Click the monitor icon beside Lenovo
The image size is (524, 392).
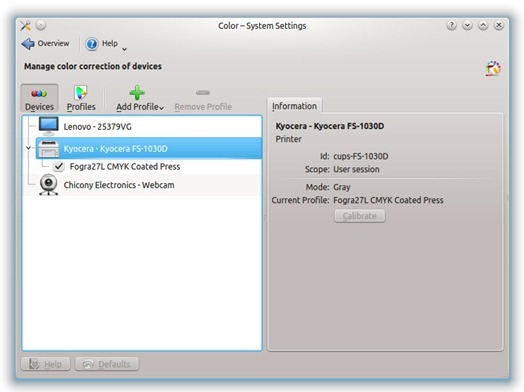click(48, 126)
